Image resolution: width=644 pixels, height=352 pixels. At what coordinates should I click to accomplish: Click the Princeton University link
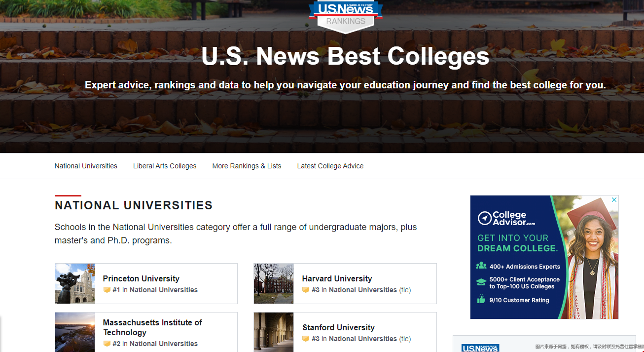click(141, 278)
